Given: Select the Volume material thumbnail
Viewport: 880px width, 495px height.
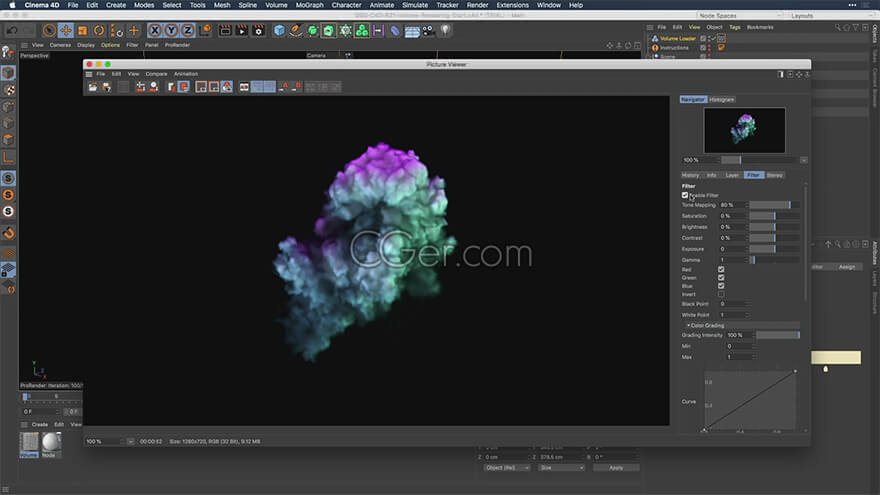Looking at the screenshot, I should 29,443.
